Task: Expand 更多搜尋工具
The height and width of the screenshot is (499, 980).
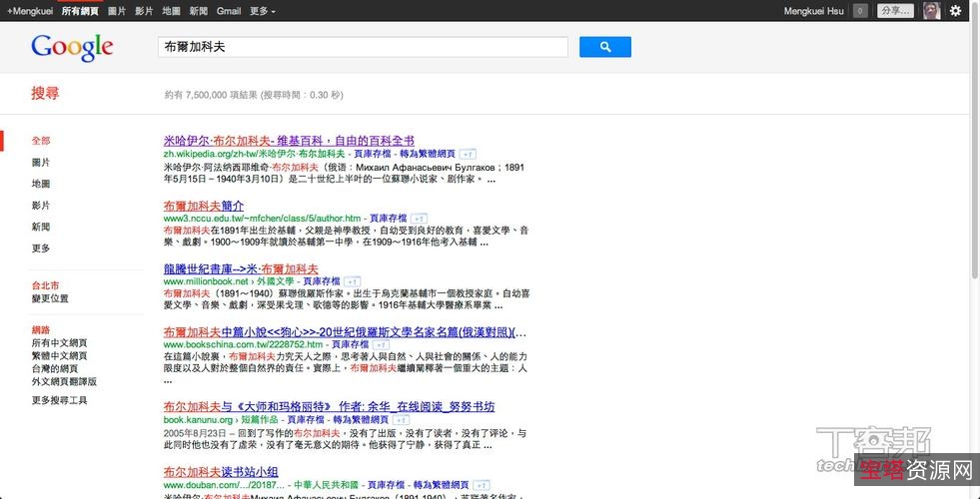Action: (x=59, y=400)
